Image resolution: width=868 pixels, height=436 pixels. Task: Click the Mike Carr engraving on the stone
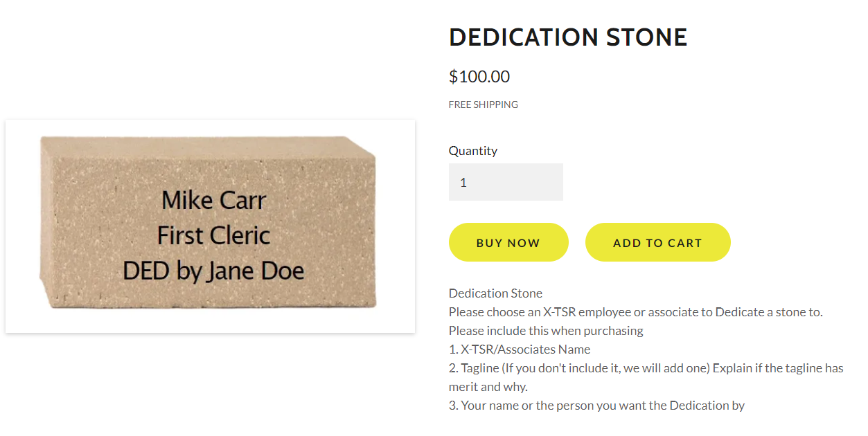point(213,201)
